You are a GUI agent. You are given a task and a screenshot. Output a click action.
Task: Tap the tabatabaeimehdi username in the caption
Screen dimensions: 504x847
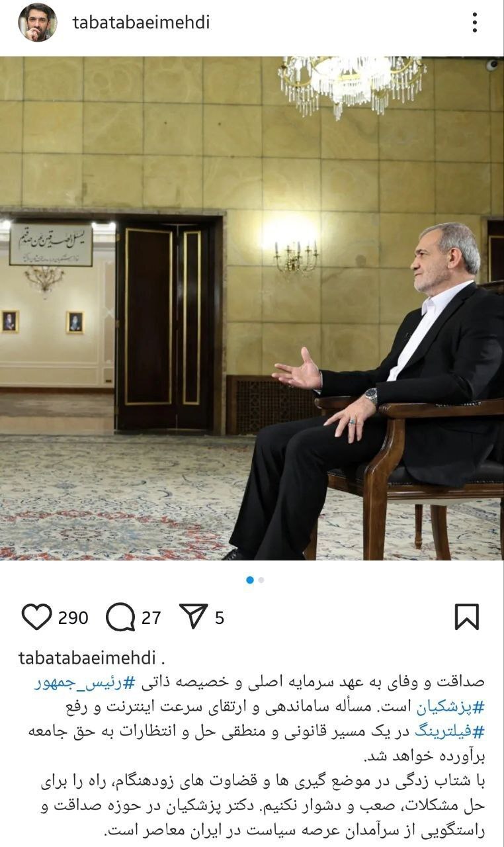87,658
